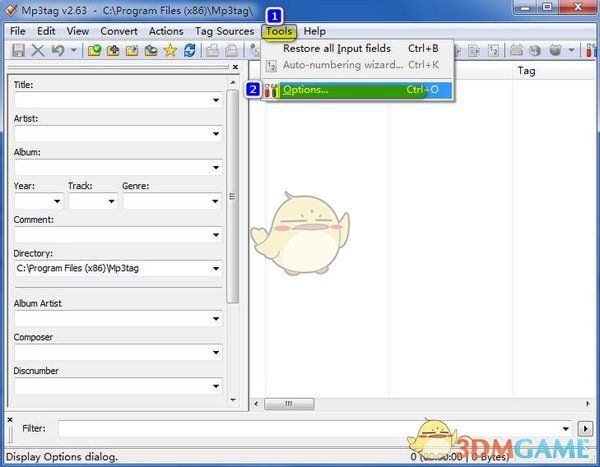Open the View menu
The image size is (600, 467).
coord(78,31)
